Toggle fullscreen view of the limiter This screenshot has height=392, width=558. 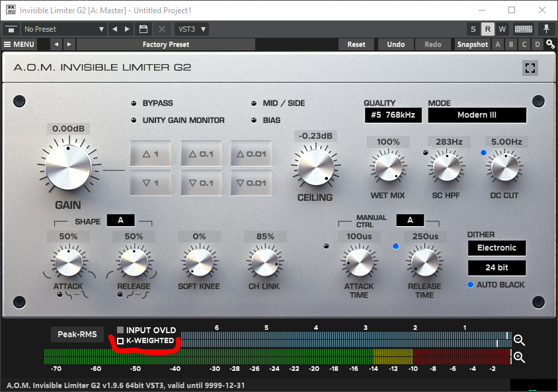point(530,68)
